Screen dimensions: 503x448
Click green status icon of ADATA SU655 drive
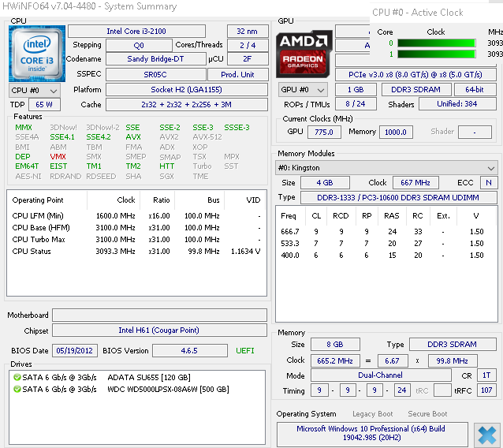click(17, 377)
